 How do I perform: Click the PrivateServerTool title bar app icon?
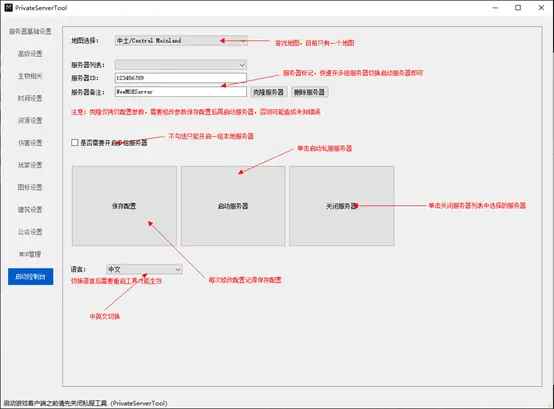[x=8, y=7]
